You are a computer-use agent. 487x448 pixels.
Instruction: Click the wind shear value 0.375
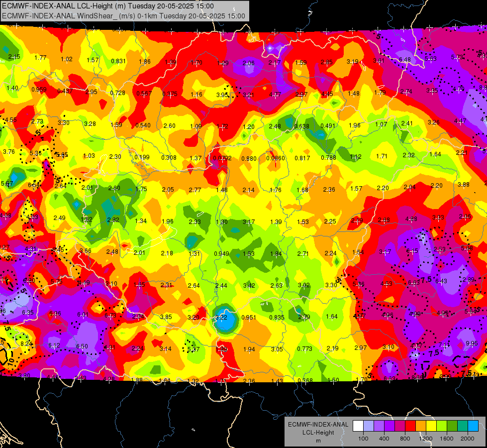point(170,94)
